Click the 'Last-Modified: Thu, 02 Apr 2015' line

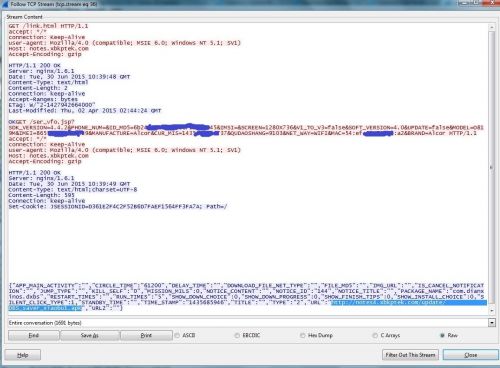point(85,111)
